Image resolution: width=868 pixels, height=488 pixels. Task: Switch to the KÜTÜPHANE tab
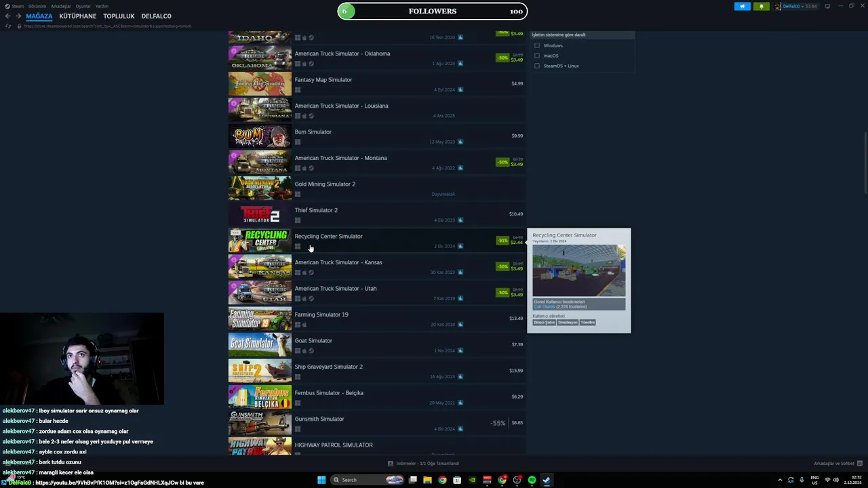click(77, 16)
